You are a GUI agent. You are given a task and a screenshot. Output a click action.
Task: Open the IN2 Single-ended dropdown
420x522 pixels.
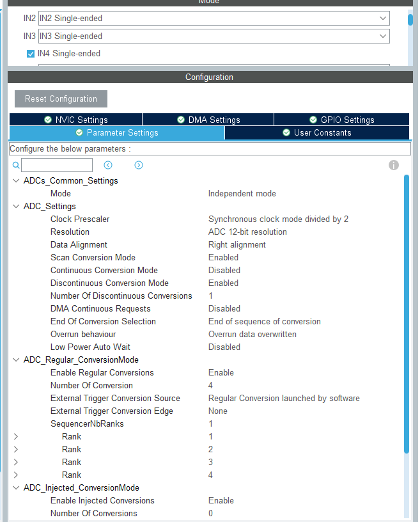(214, 19)
